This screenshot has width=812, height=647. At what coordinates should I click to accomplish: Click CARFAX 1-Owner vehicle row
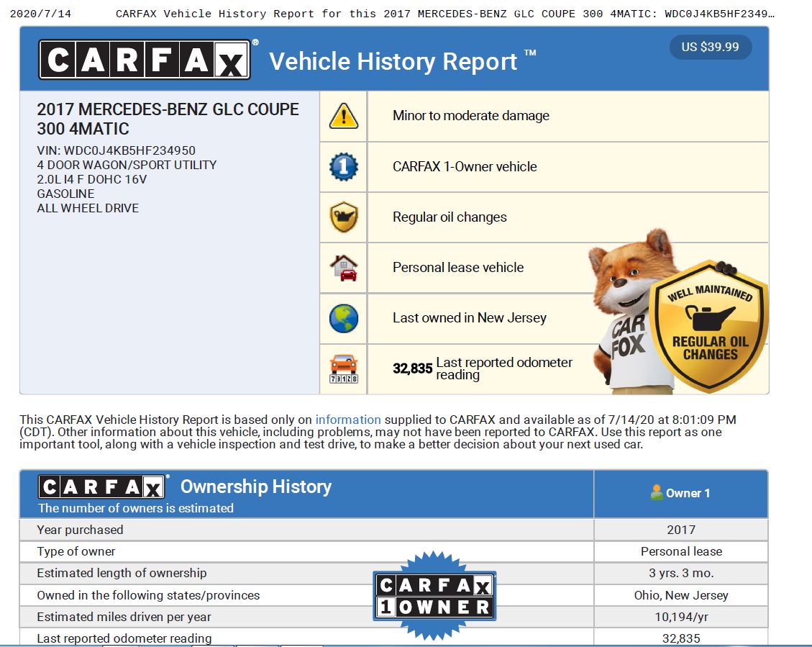pos(544,167)
